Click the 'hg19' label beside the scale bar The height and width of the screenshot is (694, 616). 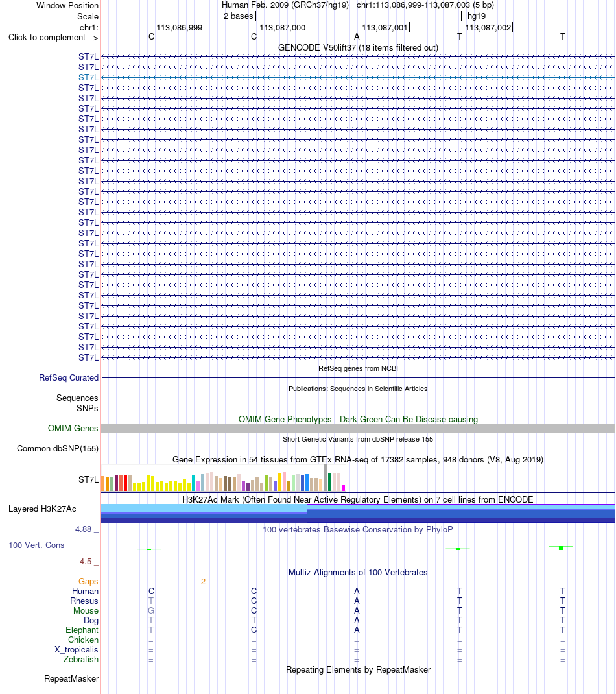click(476, 16)
